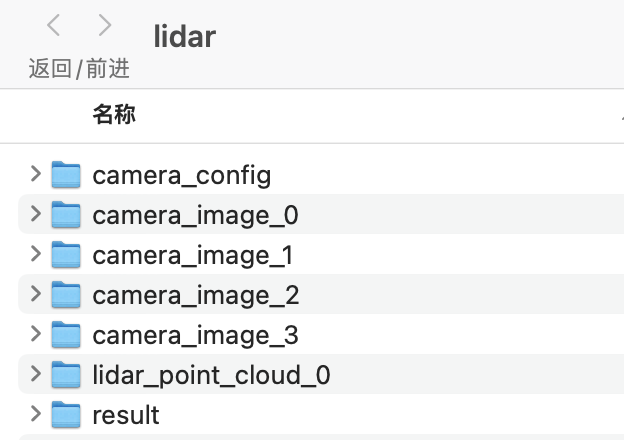Screen dimensions: 624x440
Task: Select the result folder name
Action: 126,415
